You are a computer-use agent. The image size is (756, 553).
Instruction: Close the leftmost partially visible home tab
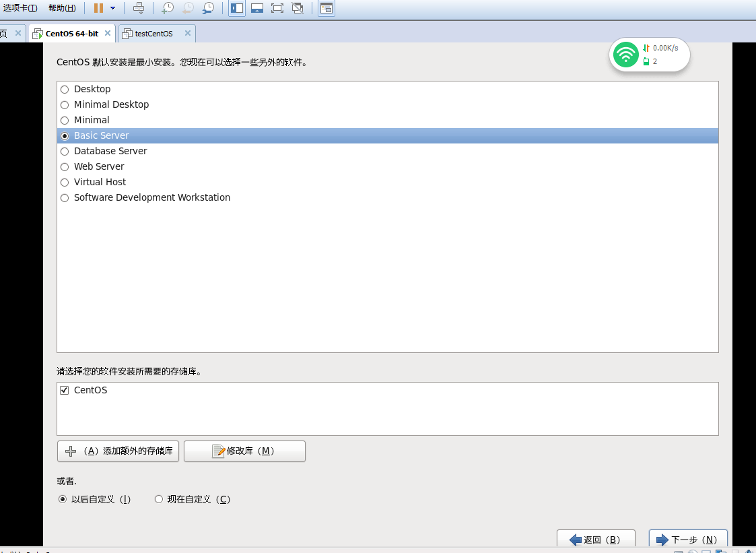pos(18,33)
